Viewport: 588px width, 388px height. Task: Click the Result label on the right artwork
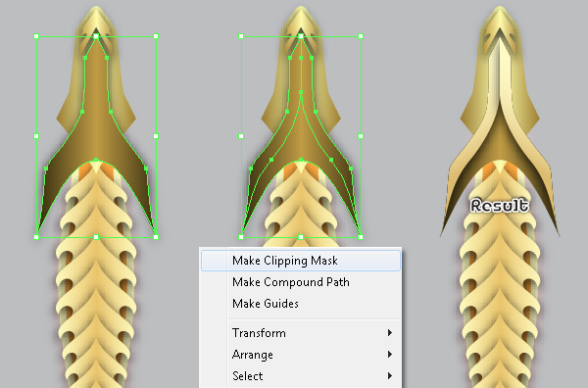pos(500,206)
